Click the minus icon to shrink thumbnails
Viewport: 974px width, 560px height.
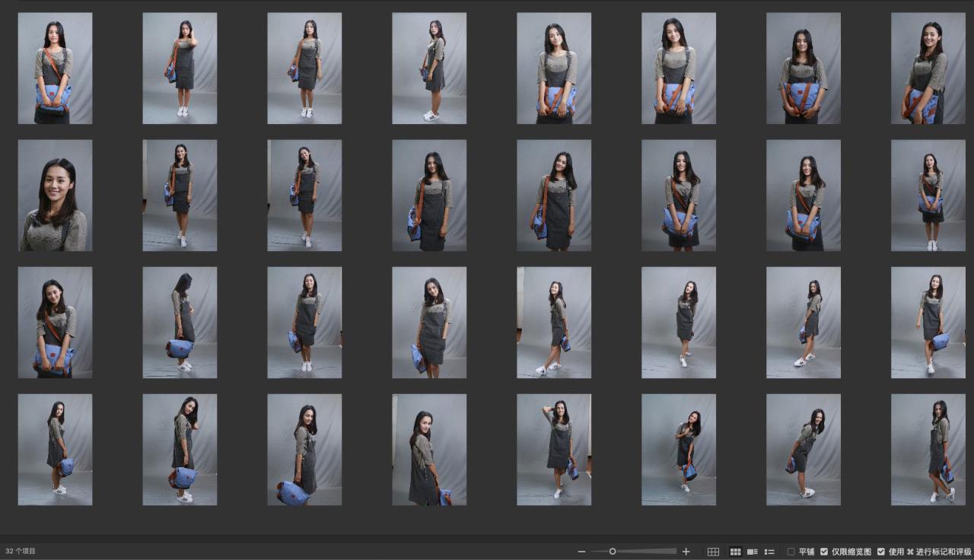pos(581,552)
